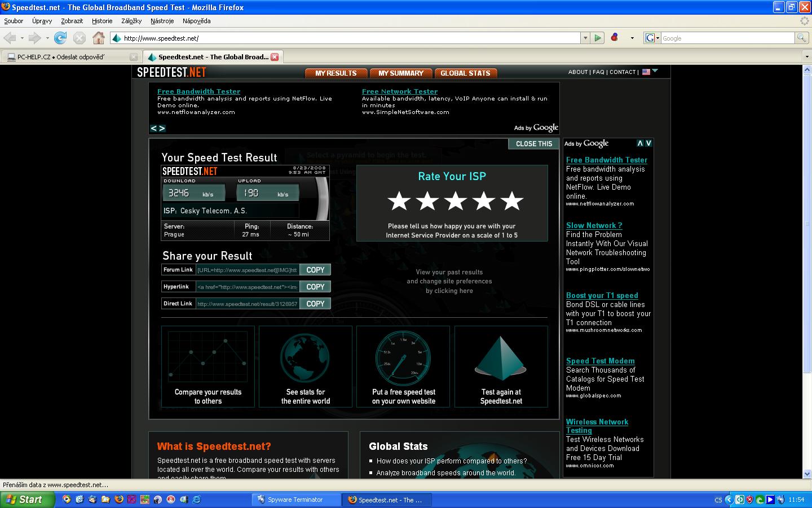Show next ad with the right arrow
This screenshot has height=508, width=812.
click(162, 128)
